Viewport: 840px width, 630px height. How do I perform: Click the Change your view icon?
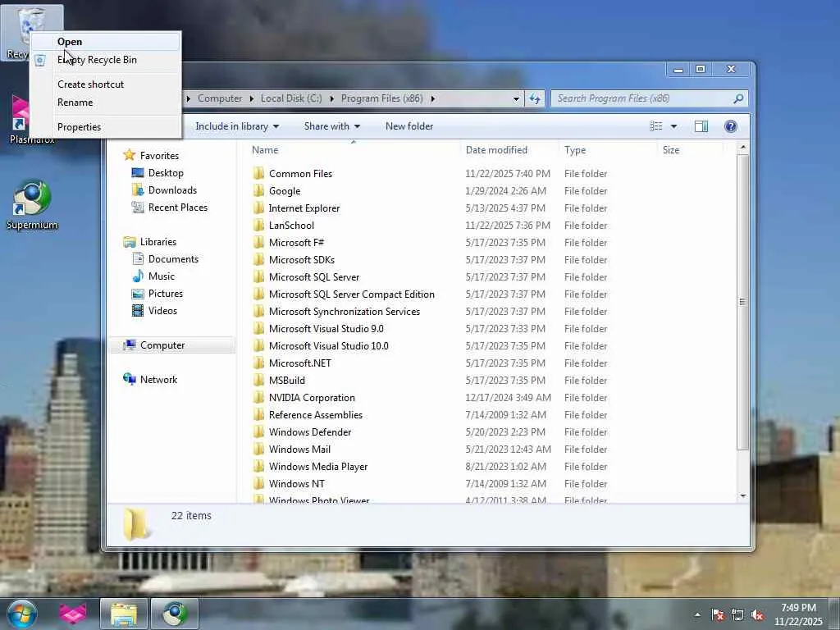[655, 126]
